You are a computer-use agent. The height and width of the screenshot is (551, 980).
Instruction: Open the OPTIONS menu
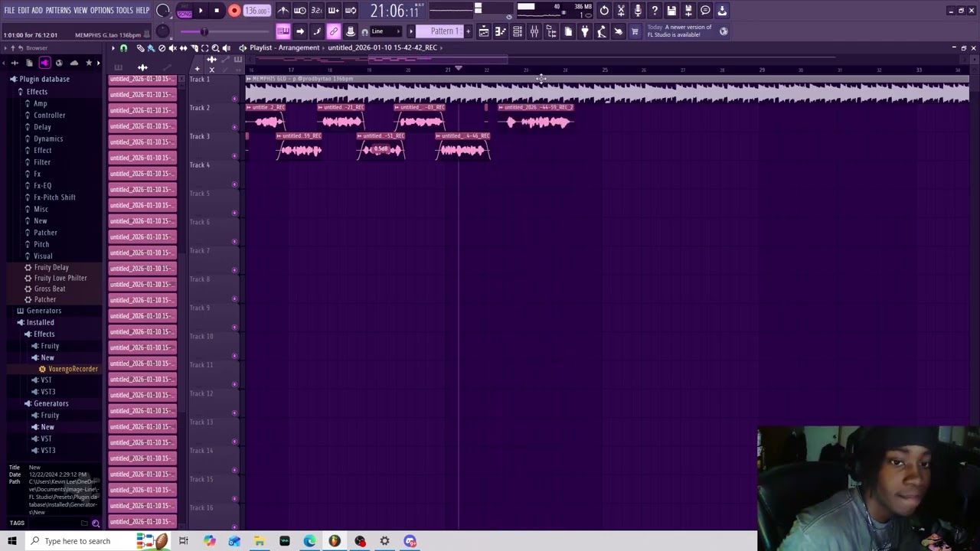coord(102,11)
